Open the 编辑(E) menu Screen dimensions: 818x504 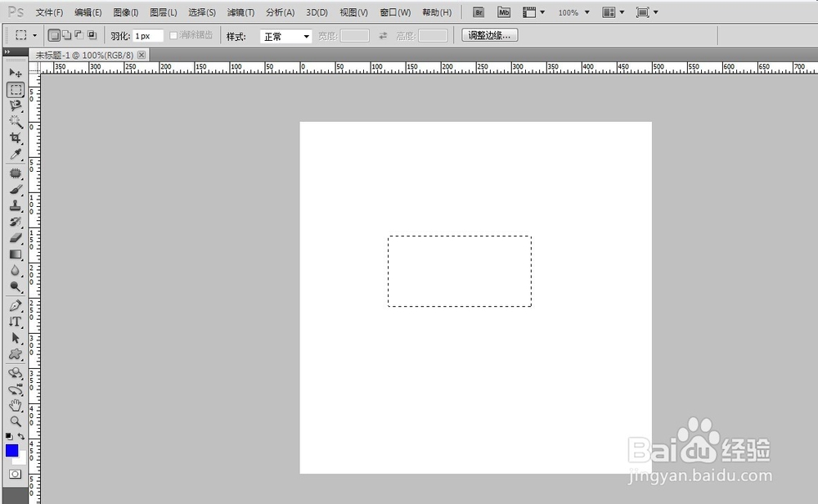coord(88,12)
